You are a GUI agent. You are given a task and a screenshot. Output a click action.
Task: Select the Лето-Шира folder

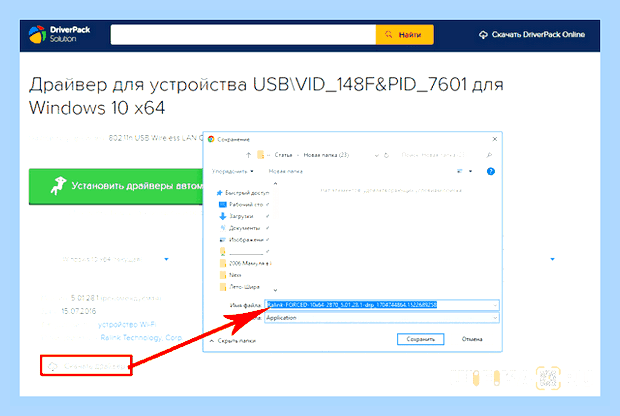(x=240, y=287)
